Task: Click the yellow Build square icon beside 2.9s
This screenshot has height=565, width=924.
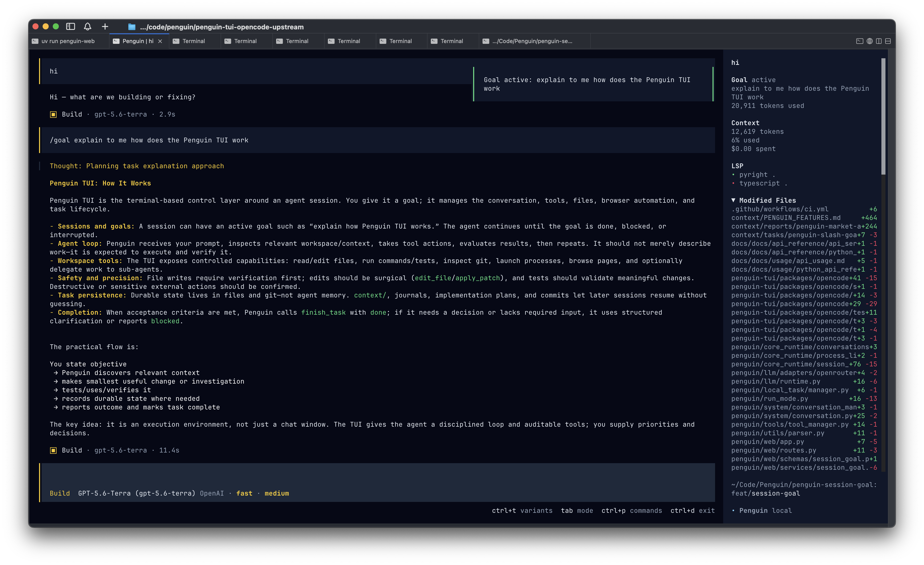Action: point(53,114)
